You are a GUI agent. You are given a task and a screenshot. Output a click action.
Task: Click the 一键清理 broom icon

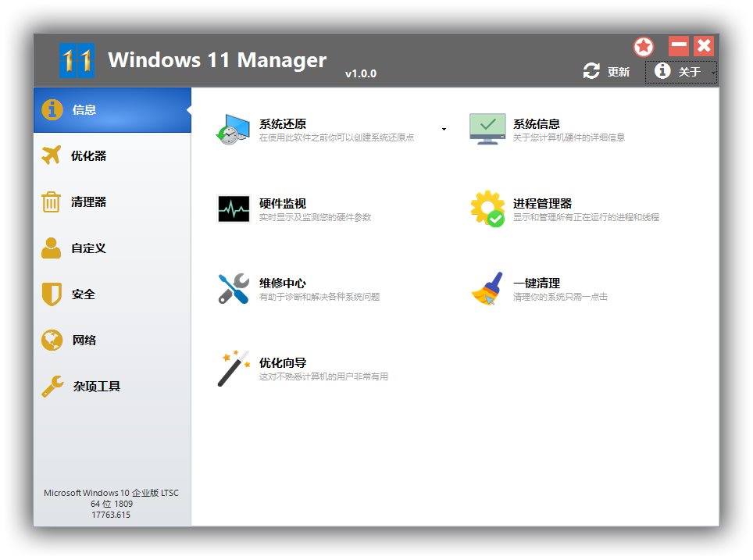pos(487,289)
